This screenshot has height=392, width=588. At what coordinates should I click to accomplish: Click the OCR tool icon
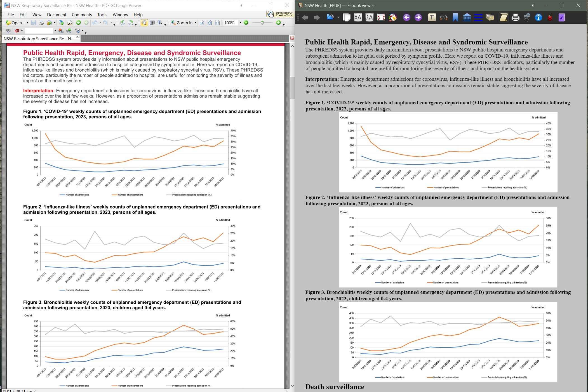click(x=70, y=23)
